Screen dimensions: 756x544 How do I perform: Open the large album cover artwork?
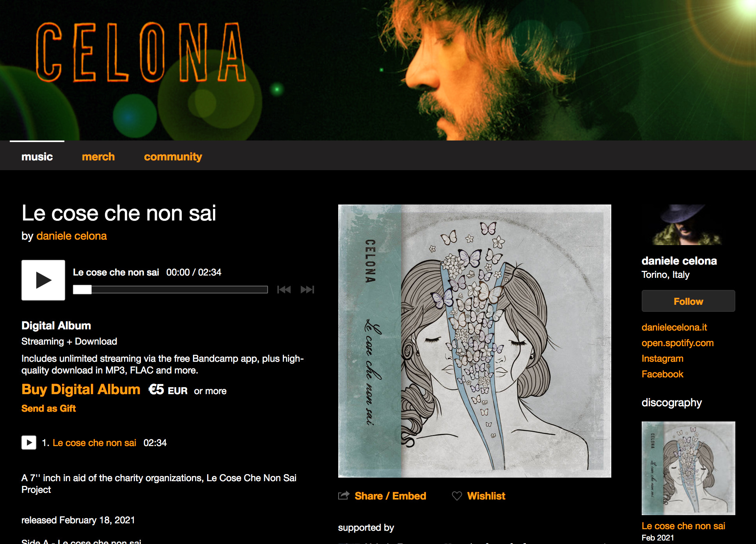click(x=474, y=341)
